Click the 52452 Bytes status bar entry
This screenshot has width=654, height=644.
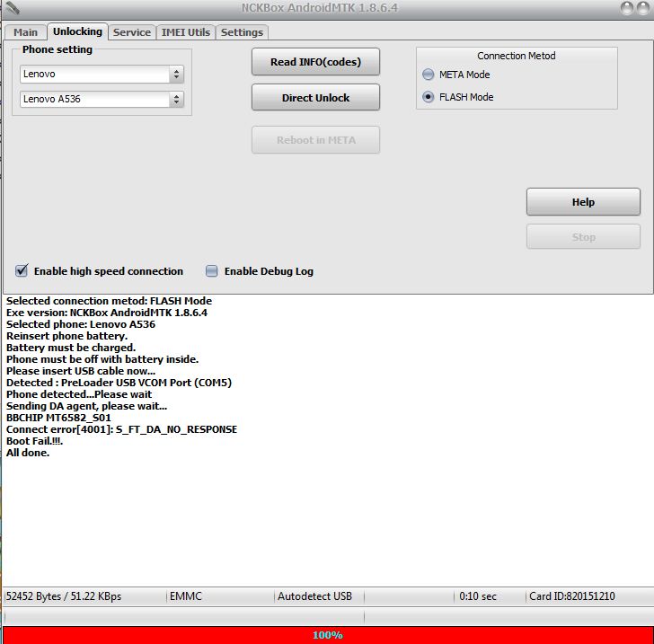[x=64, y=596]
